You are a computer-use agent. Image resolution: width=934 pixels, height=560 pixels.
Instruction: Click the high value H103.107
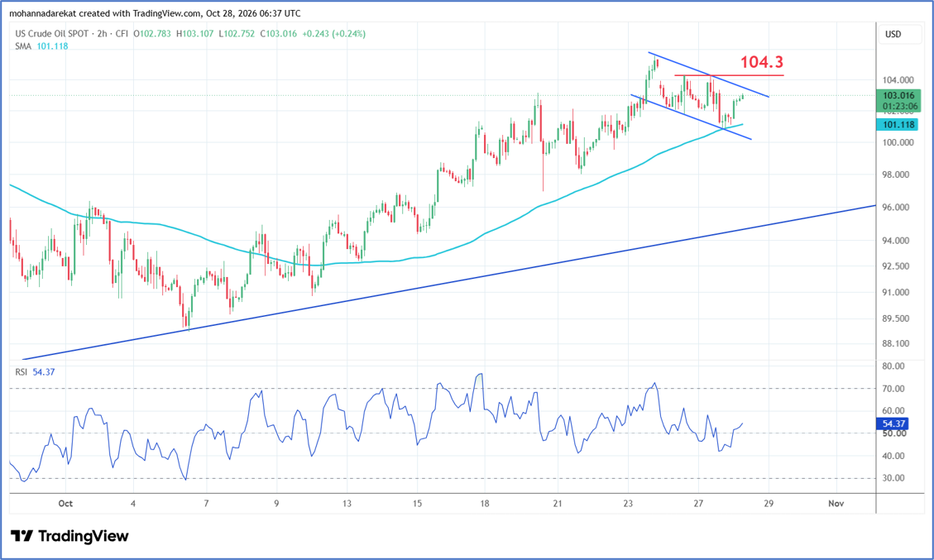pyautogui.click(x=194, y=33)
